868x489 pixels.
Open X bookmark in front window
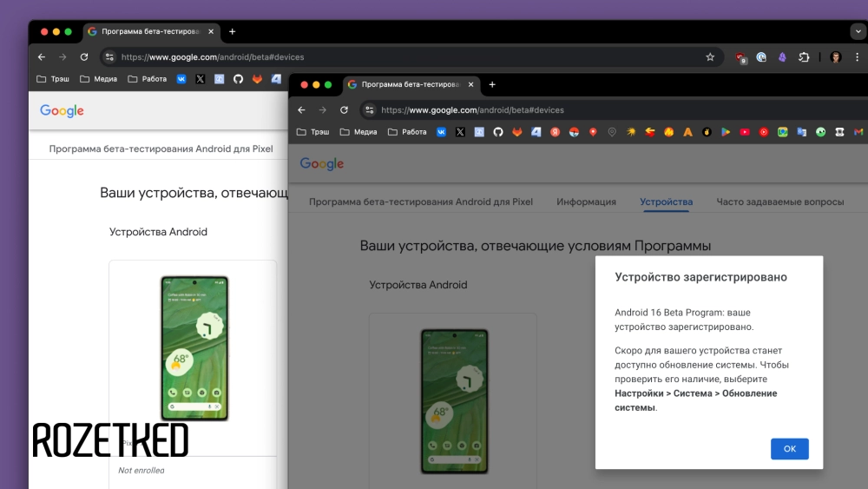pos(460,132)
